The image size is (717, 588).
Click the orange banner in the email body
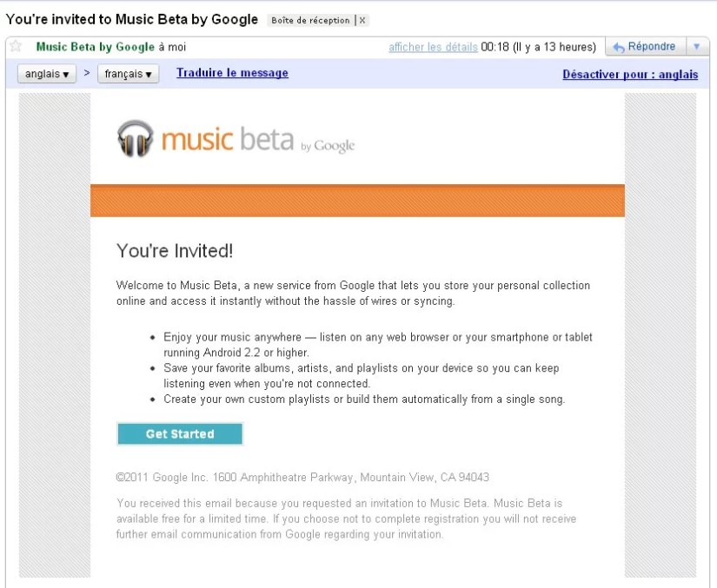358,200
